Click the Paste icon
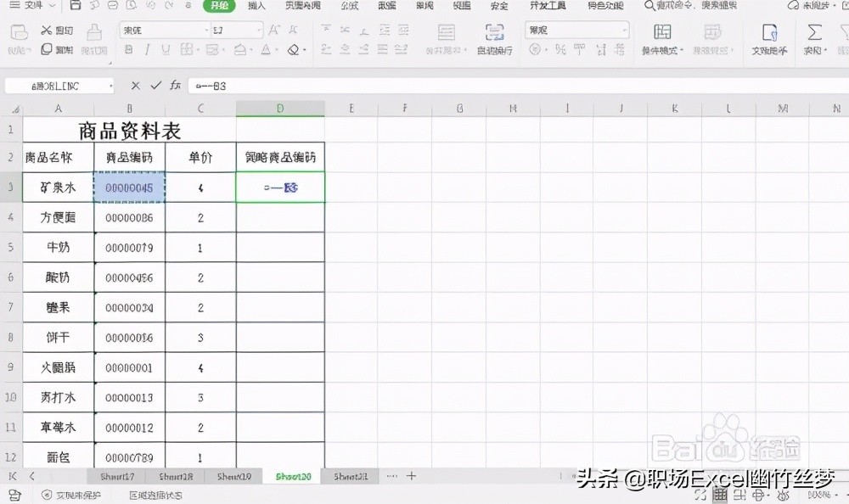This screenshot has width=849, height=504. 19,32
